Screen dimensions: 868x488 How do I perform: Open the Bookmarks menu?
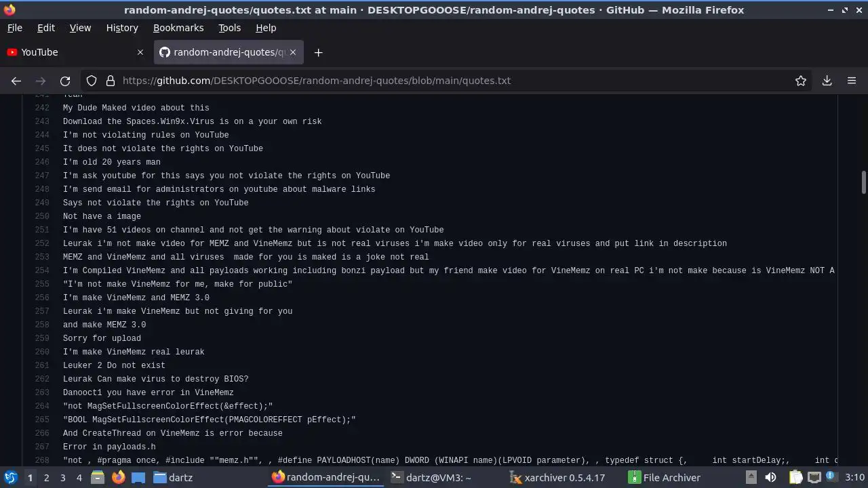(178, 28)
